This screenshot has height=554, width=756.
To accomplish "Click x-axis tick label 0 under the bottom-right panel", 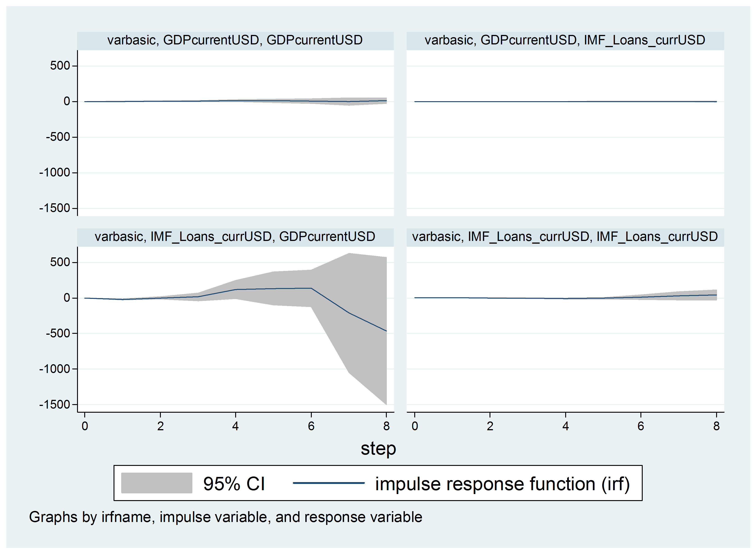I will tap(415, 426).
